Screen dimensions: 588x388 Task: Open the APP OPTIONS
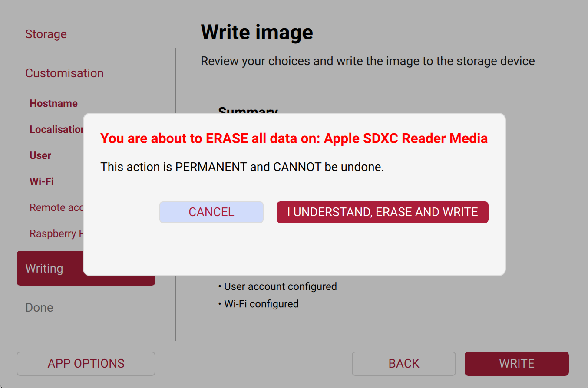pos(86,363)
